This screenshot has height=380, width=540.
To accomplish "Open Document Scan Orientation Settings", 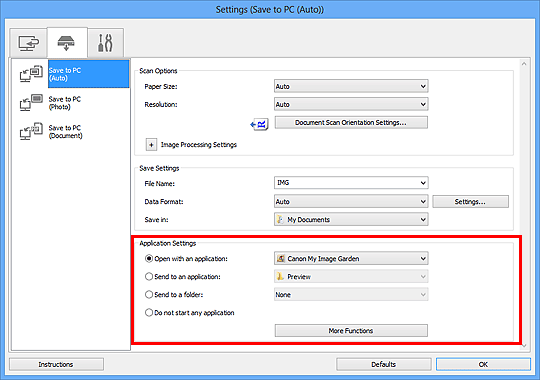I will 351,122.
